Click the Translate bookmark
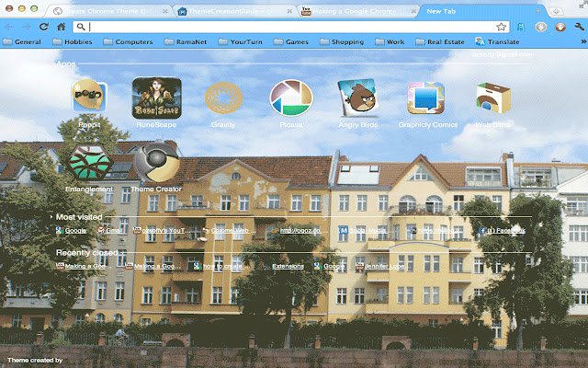The width and height of the screenshot is (588, 368). click(x=497, y=41)
